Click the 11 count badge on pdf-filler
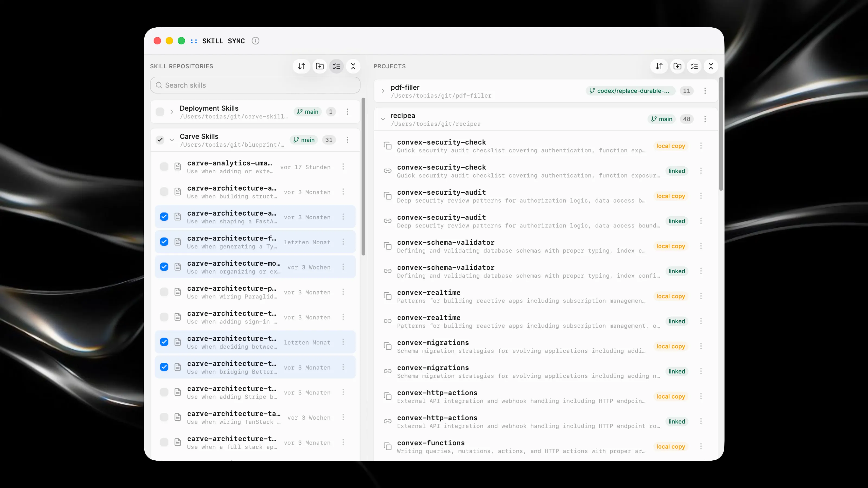This screenshot has width=868, height=488. (x=686, y=91)
